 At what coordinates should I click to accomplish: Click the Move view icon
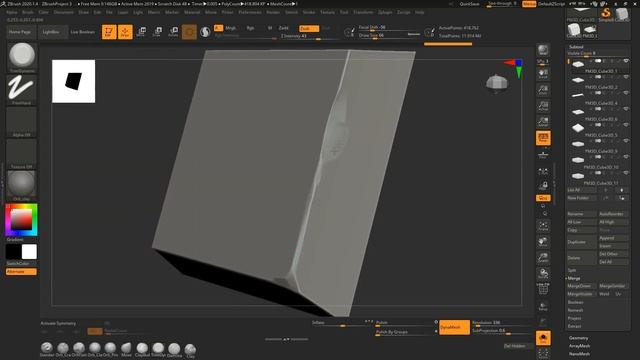[x=543, y=242]
